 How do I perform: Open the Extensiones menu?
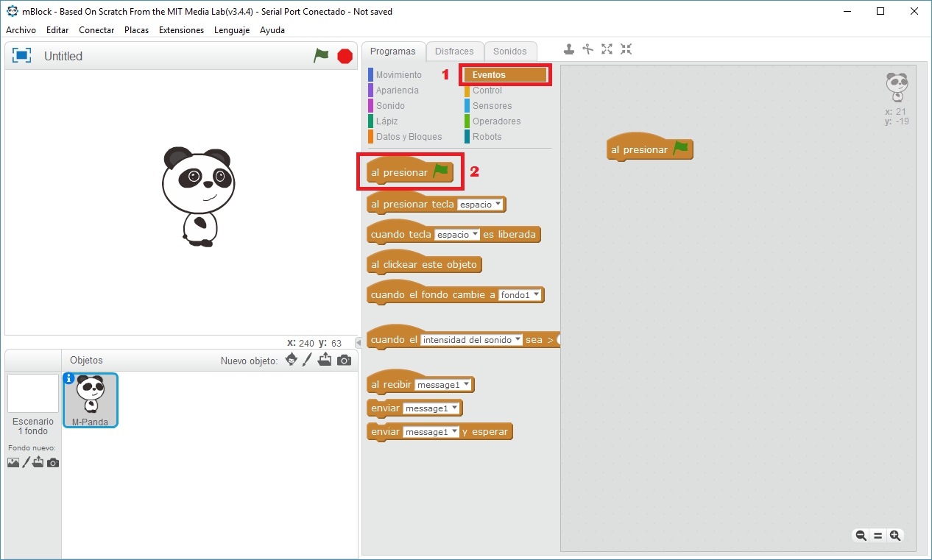181,30
